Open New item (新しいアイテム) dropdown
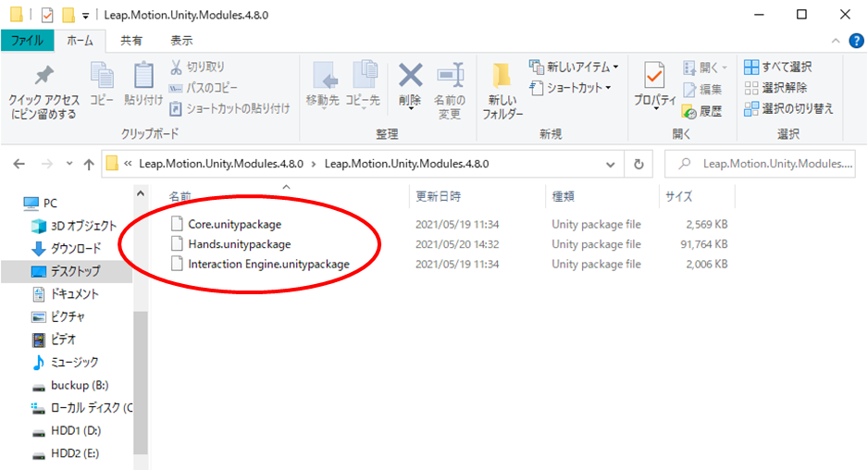Screen dimensions: 868x470 pyautogui.click(x=574, y=67)
